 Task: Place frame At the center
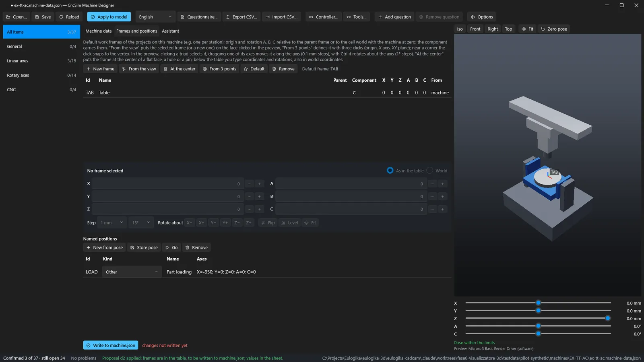pos(179,69)
